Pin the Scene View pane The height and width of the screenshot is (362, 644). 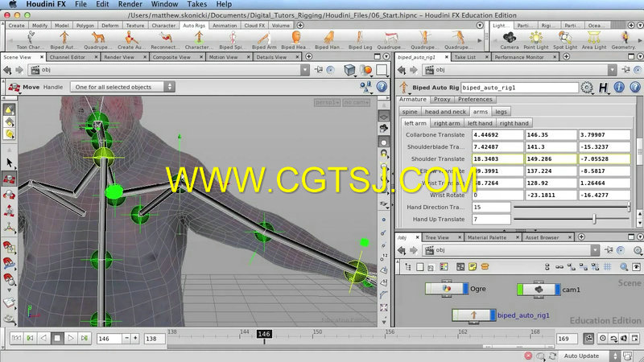pos(318,70)
